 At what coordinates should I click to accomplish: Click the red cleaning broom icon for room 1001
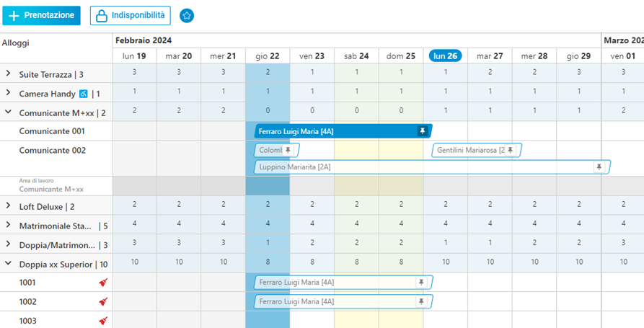point(104,283)
